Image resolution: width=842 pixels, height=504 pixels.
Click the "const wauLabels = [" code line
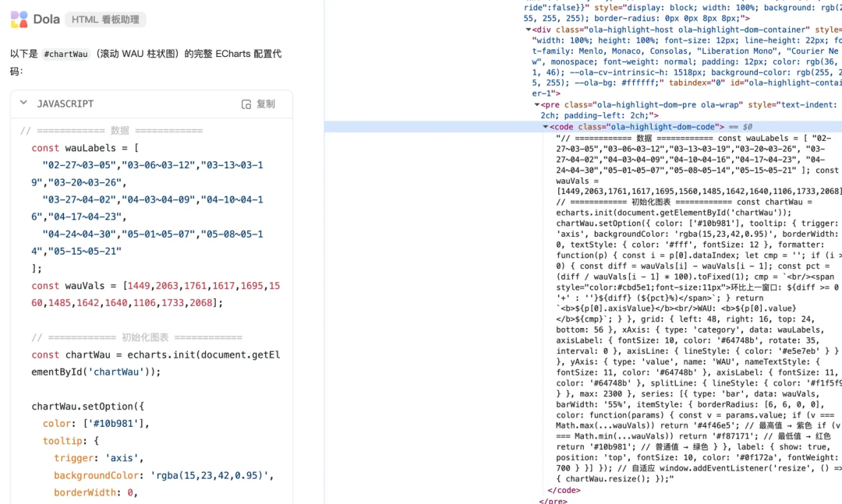(x=85, y=148)
